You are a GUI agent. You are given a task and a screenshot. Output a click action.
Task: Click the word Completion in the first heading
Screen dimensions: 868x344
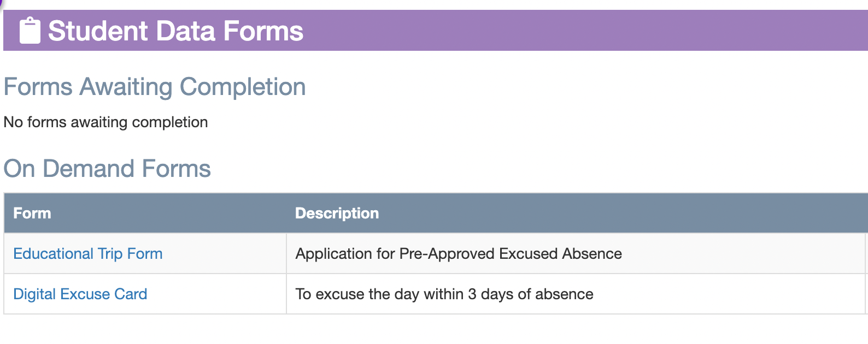(x=242, y=87)
